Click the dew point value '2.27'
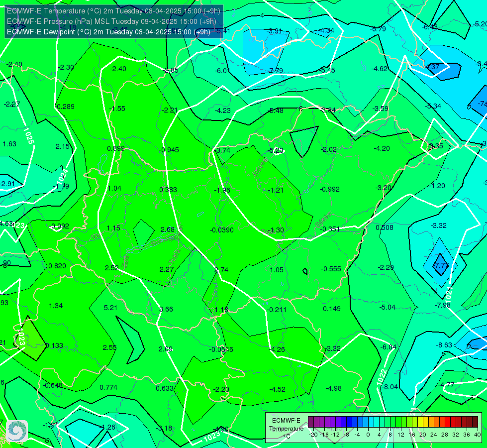This screenshot has width=487, height=448. (x=167, y=269)
